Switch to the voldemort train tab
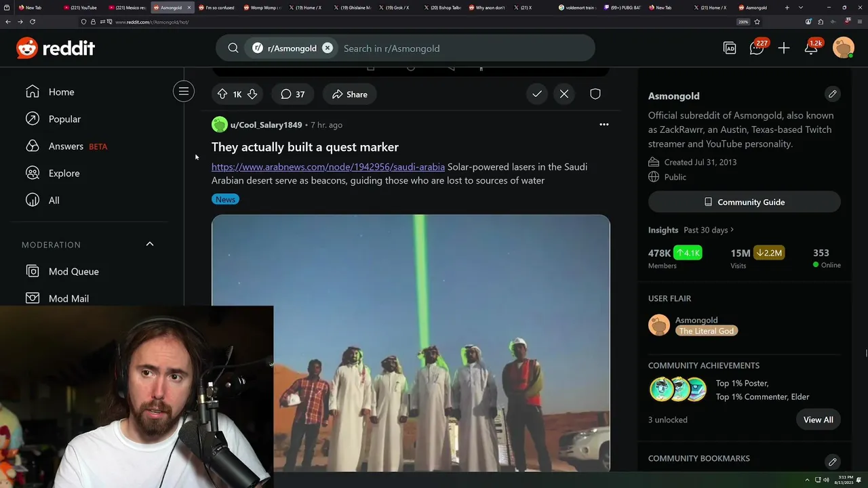 pos(577,7)
